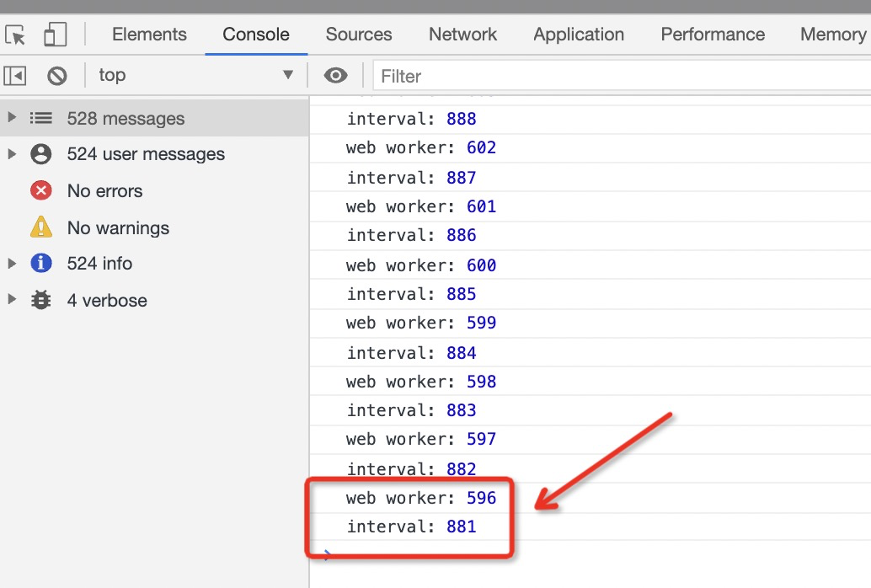Activate the inspect element picker icon
Viewport: 871px width, 588px height.
(x=15, y=35)
